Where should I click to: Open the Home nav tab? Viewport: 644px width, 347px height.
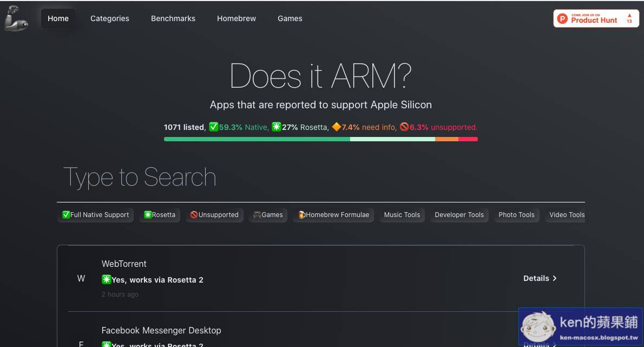[58, 18]
